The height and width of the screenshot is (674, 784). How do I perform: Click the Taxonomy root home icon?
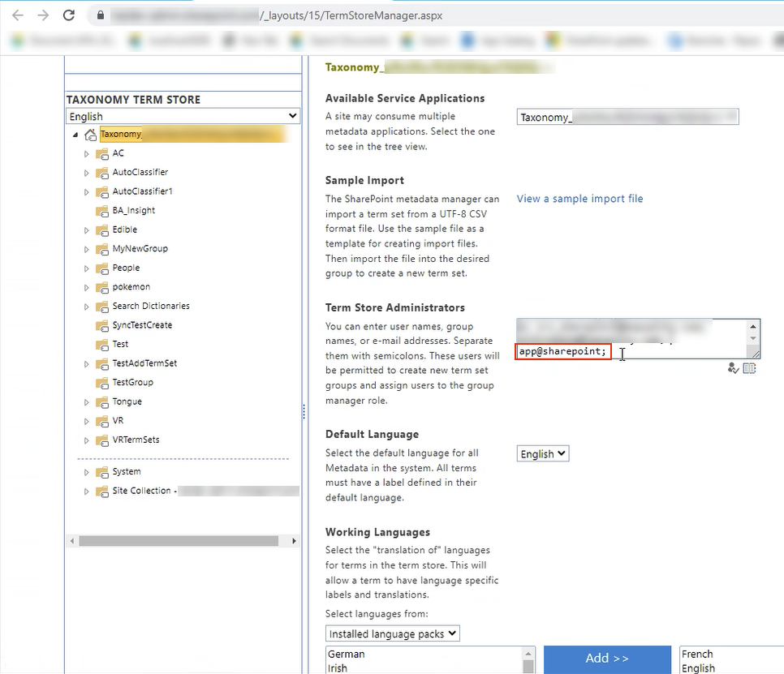90,135
